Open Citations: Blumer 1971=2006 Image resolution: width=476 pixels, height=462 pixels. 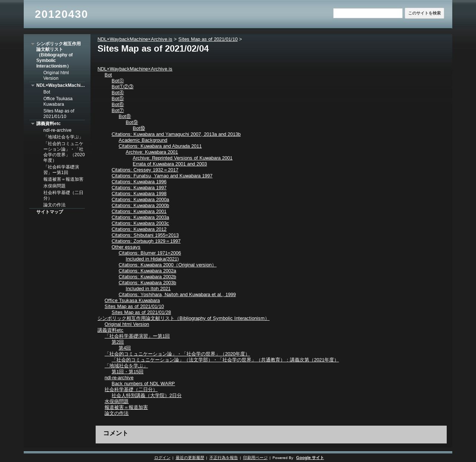[150, 253]
